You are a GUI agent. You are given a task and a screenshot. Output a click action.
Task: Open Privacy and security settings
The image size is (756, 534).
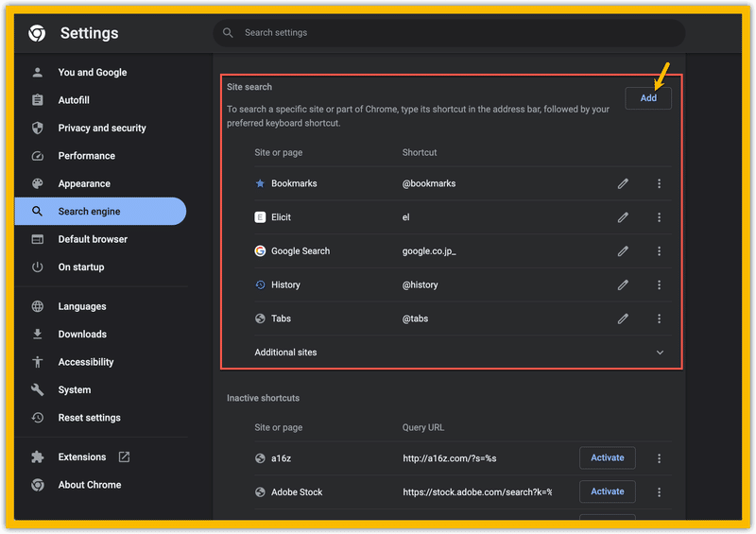[x=100, y=128]
